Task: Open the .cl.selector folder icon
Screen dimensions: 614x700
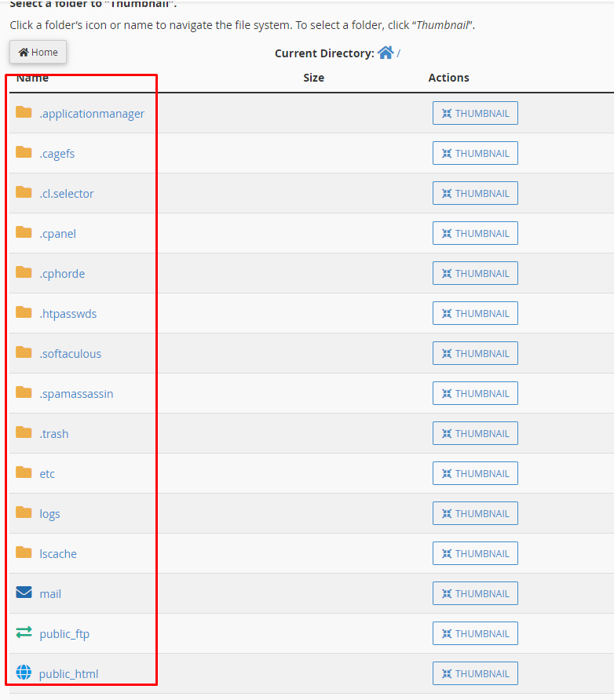Action: click(x=24, y=192)
